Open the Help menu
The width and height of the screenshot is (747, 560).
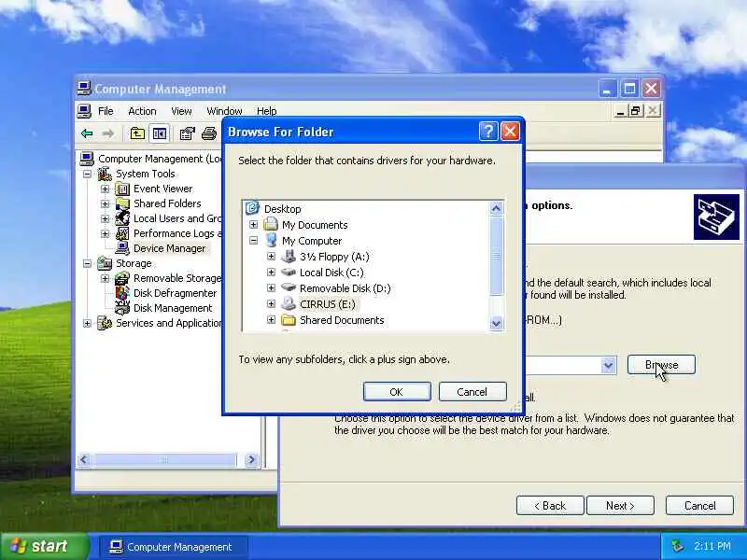click(266, 111)
